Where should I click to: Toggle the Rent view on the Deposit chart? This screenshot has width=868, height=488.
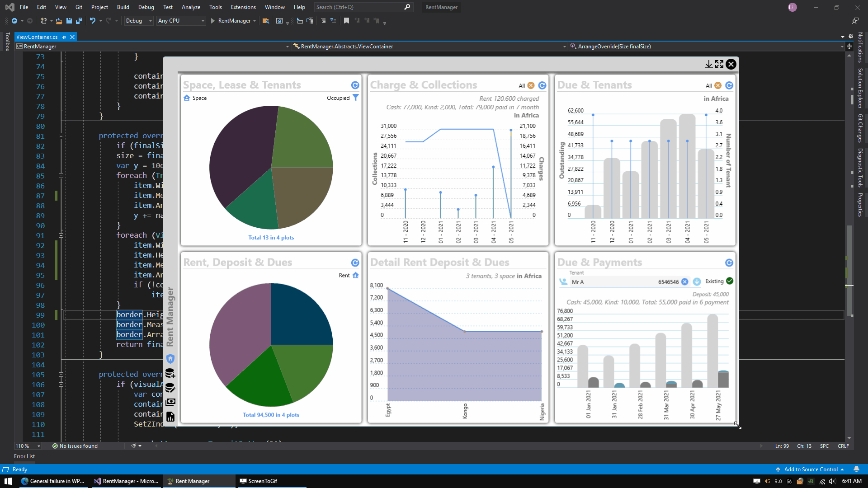[356, 276]
